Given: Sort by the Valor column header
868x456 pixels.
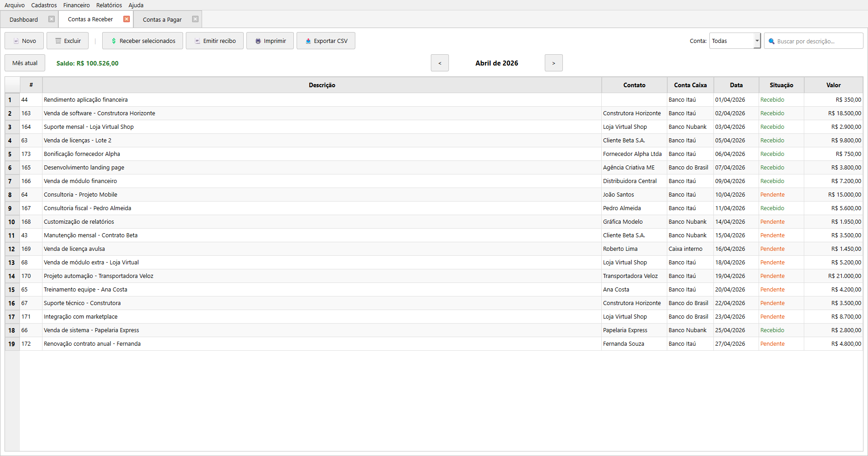Looking at the screenshot, I should (x=833, y=85).
